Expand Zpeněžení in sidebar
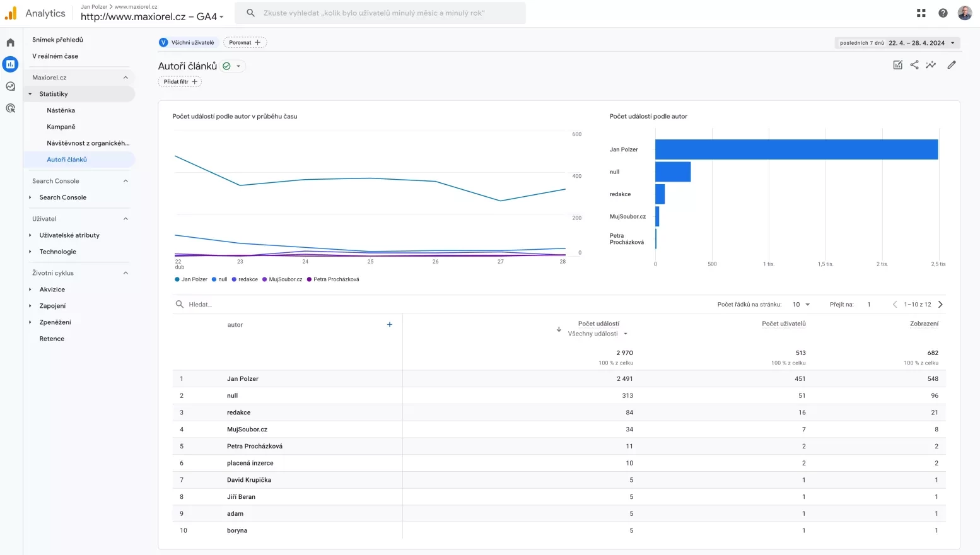This screenshot has width=980, height=555. (x=30, y=322)
